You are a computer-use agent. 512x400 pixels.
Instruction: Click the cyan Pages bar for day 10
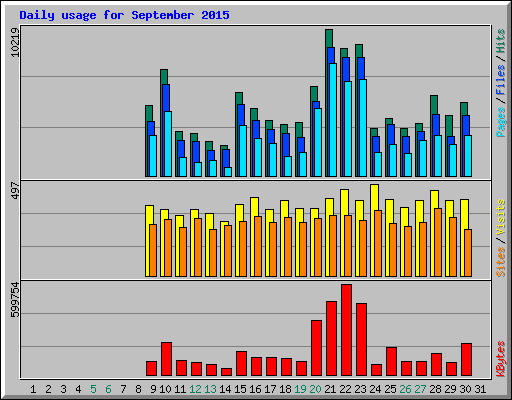168,144
